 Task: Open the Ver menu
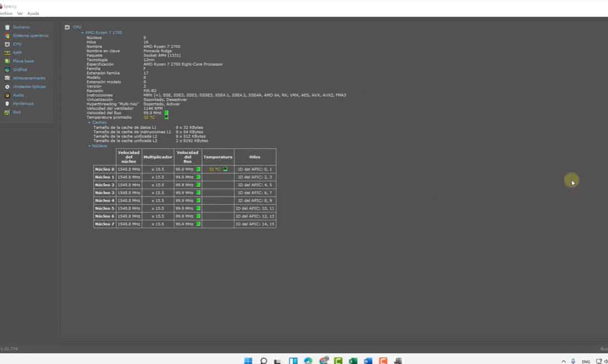pyautogui.click(x=20, y=13)
